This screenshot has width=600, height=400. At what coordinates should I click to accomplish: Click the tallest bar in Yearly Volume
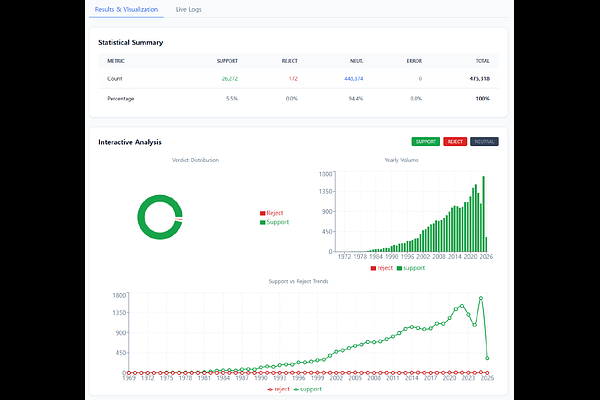coord(483,214)
